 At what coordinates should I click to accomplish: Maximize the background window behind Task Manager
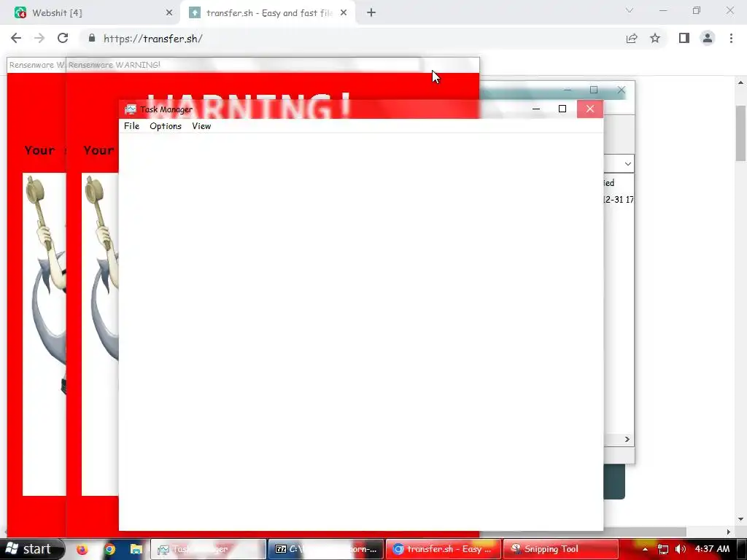pyautogui.click(x=594, y=90)
